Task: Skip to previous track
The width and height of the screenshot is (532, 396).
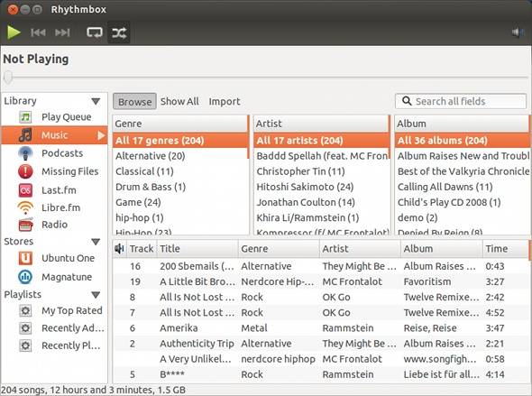Action: (x=38, y=32)
